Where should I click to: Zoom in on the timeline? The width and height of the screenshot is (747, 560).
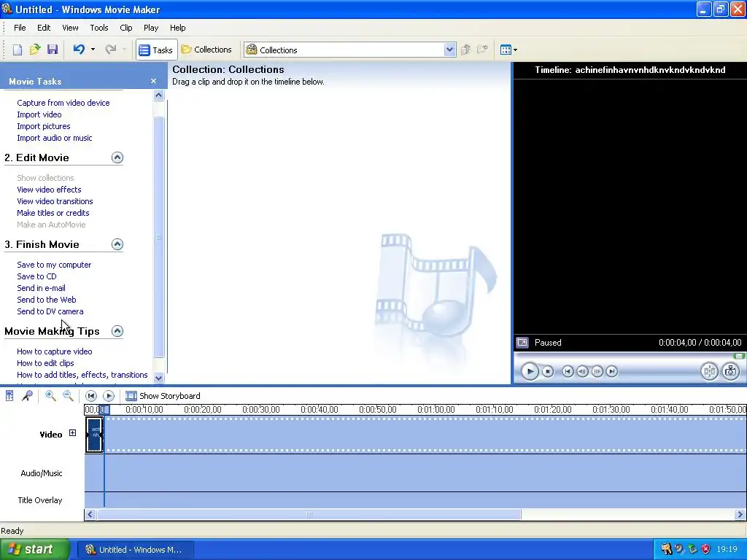click(x=50, y=396)
